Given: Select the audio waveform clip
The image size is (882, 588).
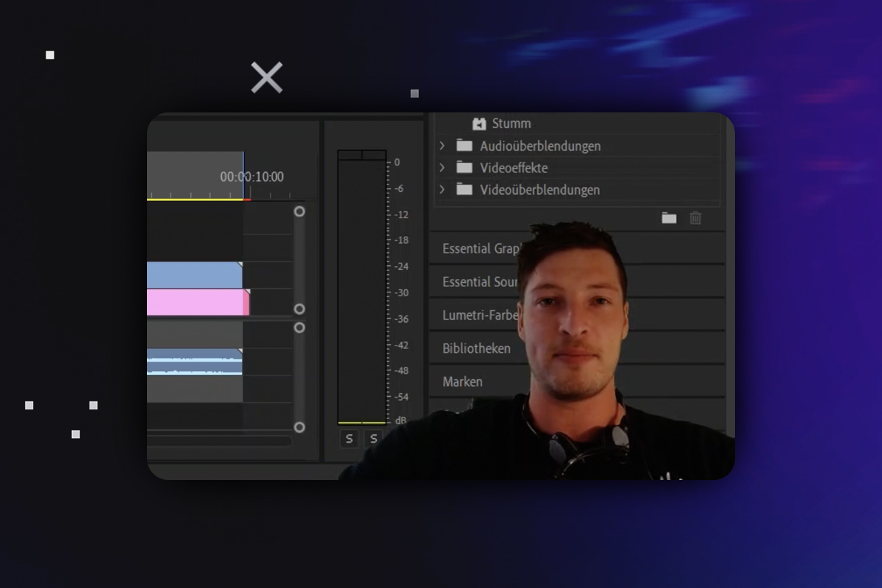Looking at the screenshot, I should (x=195, y=362).
